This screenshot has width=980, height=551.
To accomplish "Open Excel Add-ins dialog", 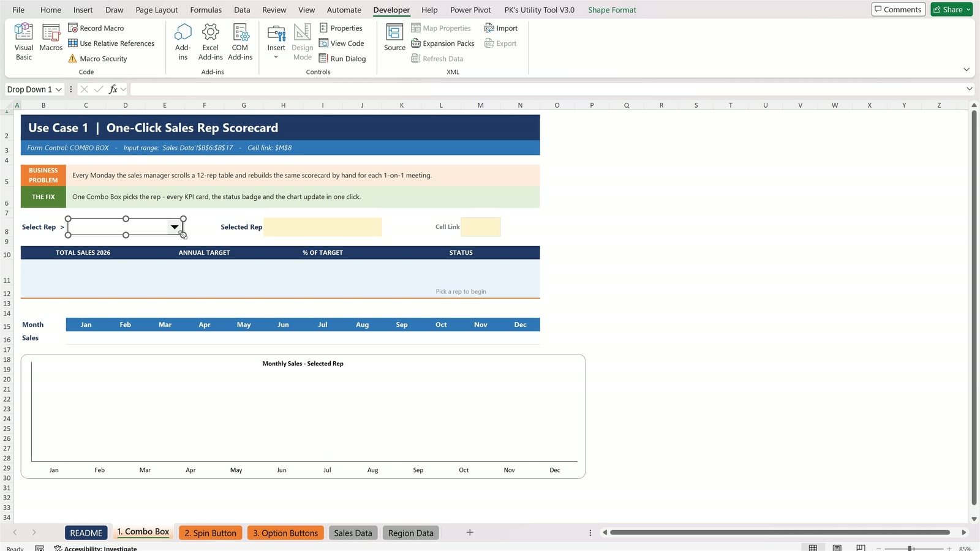I will (x=210, y=42).
